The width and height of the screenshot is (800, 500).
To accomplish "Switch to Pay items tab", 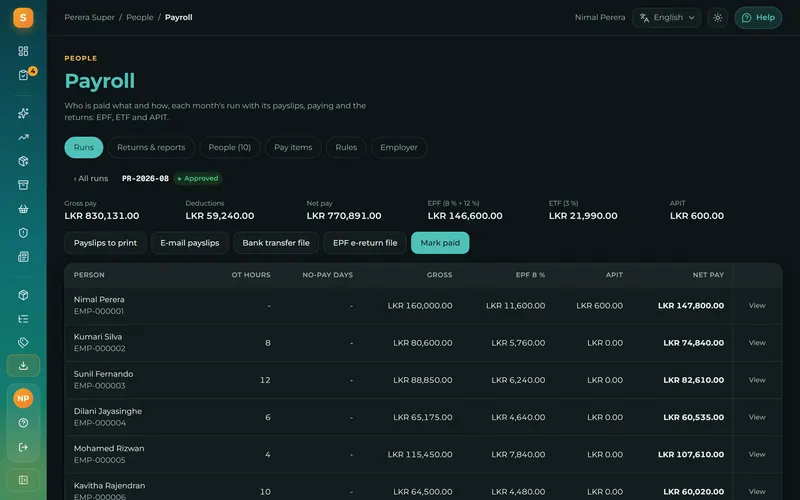I will click(293, 147).
